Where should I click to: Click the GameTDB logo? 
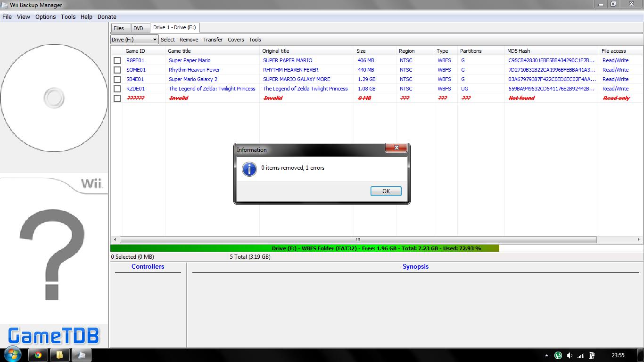point(54,336)
